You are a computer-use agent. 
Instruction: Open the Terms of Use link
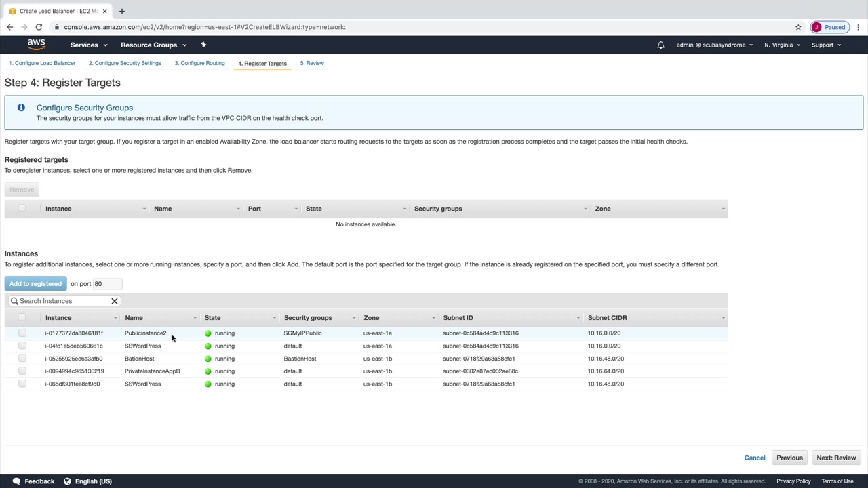click(x=837, y=481)
